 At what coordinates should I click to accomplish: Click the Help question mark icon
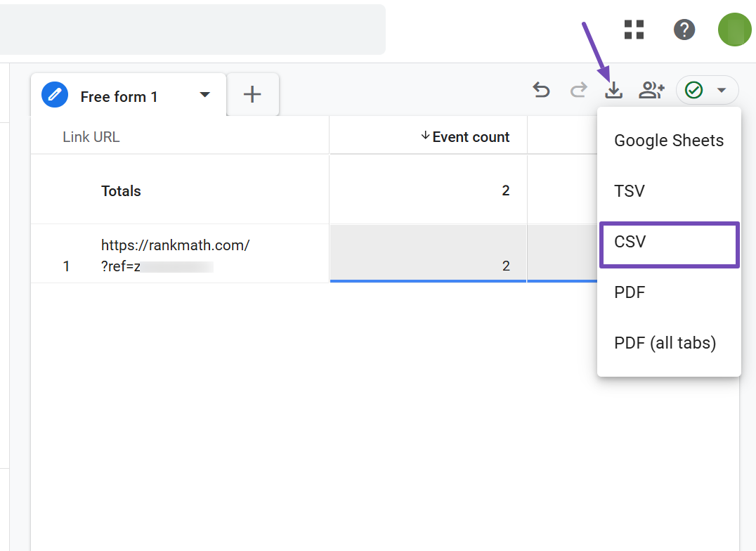(x=684, y=30)
